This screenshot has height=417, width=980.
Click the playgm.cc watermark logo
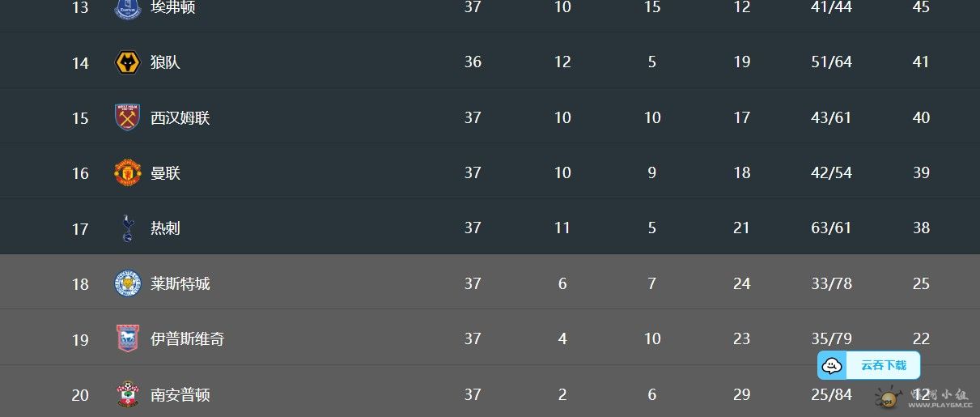(x=924, y=397)
